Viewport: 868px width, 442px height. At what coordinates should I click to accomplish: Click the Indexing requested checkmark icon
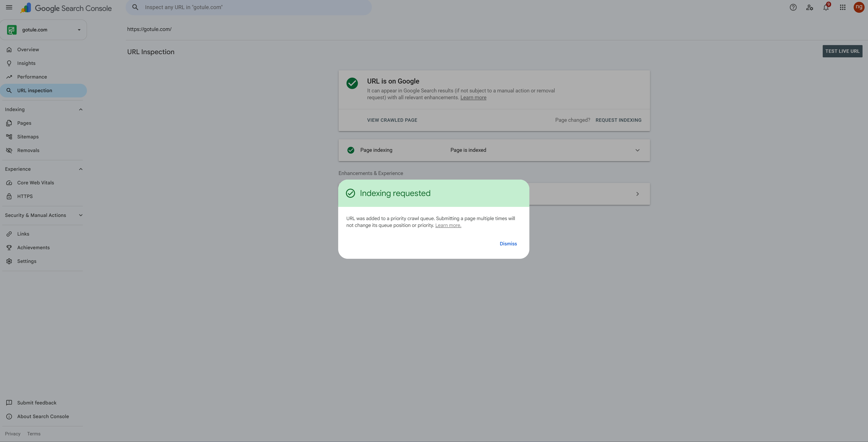pos(350,193)
